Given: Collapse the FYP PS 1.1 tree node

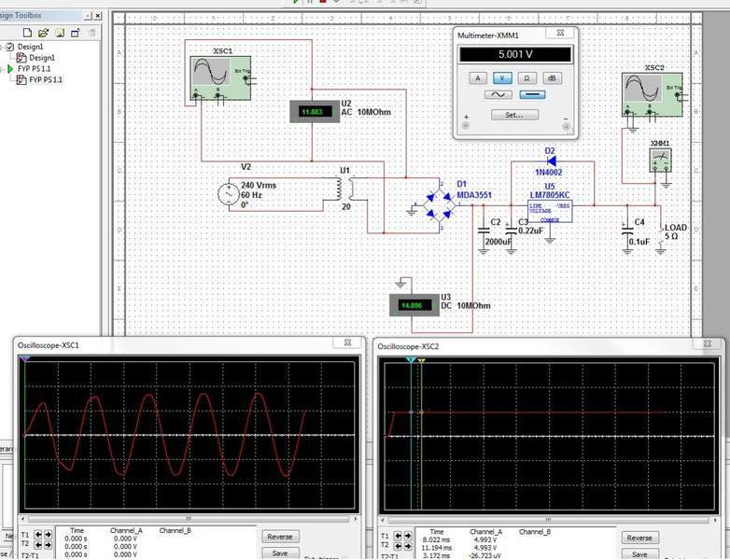Looking at the screenshot, I should [x=3, y=69].
